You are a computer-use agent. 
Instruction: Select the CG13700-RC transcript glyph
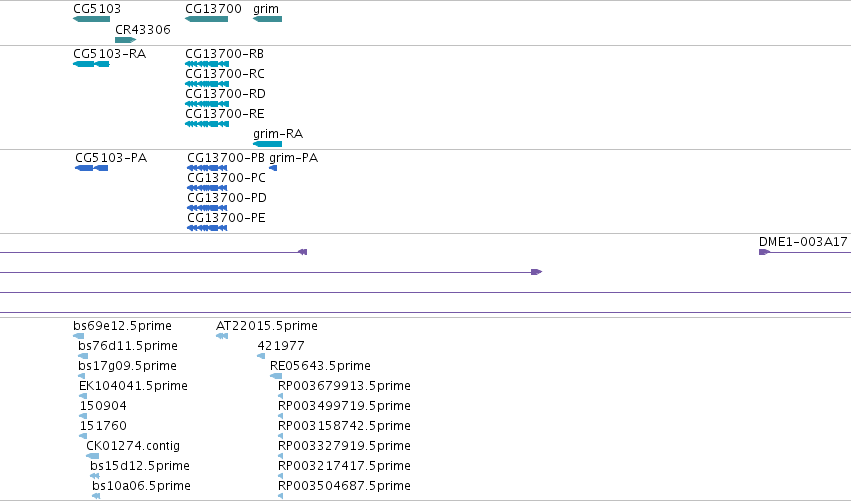207,84
